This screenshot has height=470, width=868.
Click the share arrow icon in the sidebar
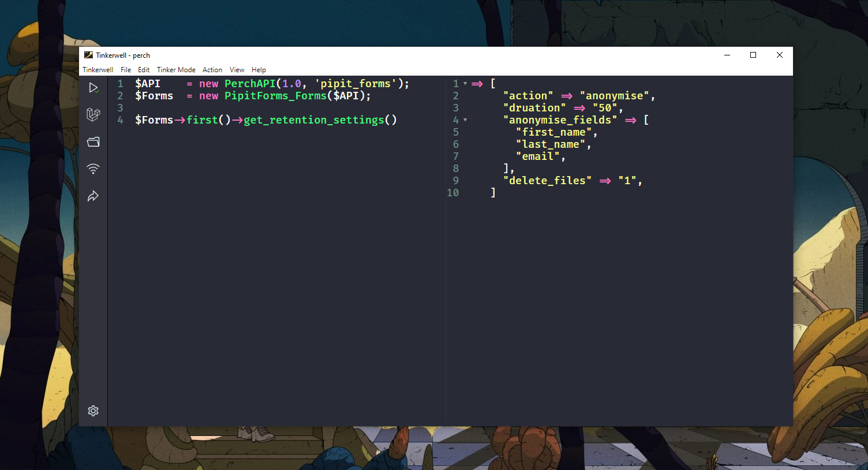pos(93,196)
